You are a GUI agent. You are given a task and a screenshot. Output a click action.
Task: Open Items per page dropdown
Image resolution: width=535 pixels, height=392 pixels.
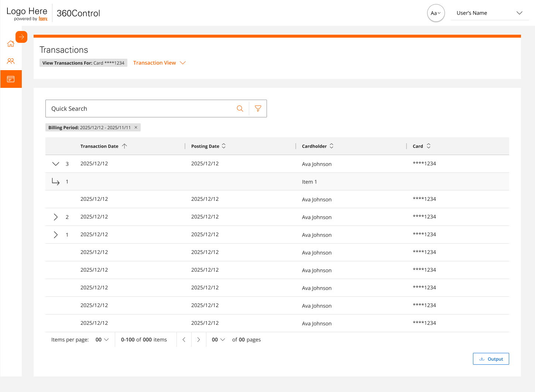[102, 340]
